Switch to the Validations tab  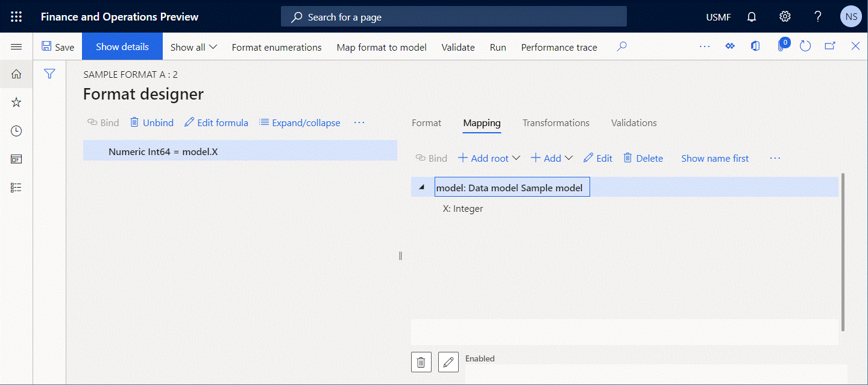coord(633,122)
